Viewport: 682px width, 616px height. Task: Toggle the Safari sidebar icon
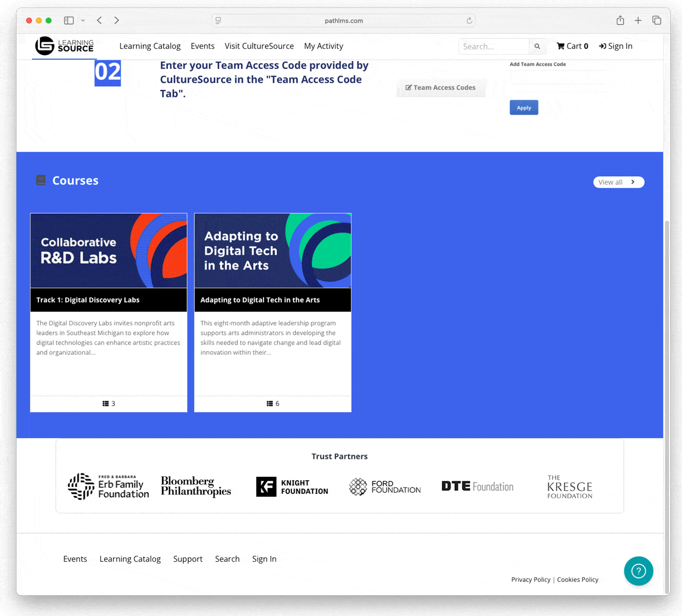pos(69,20)
